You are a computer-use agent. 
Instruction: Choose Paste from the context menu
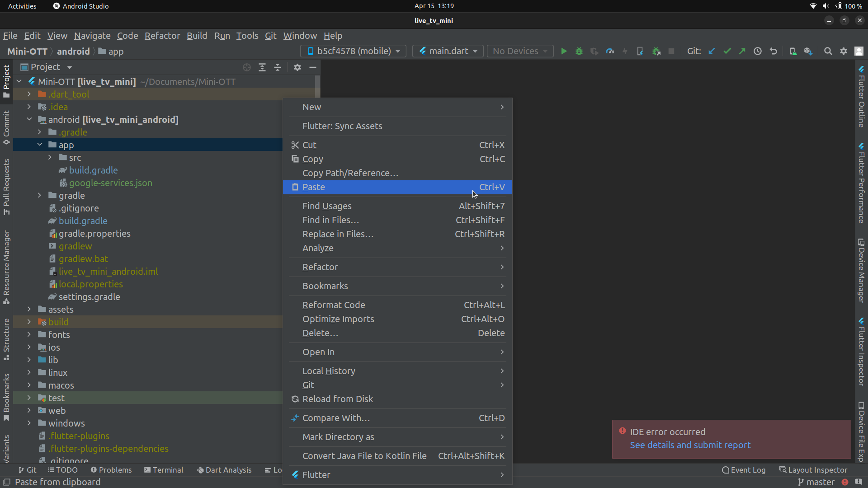click(x=397, y=187)
